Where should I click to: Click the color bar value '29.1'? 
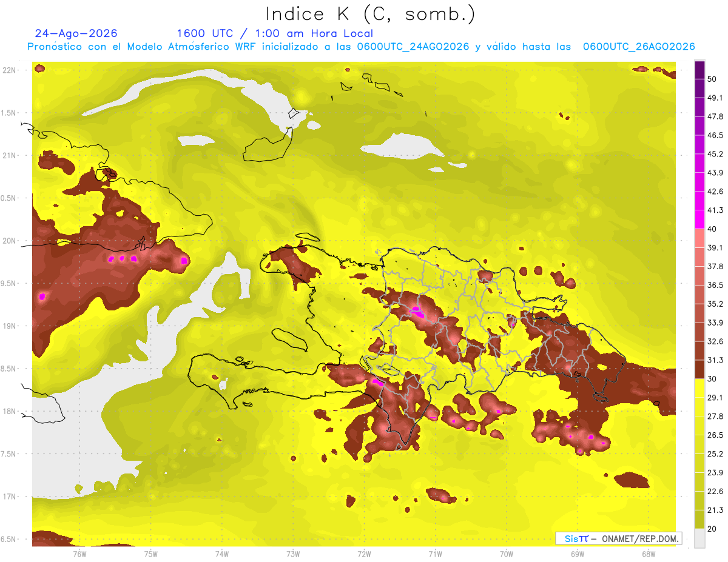point(715,398)
